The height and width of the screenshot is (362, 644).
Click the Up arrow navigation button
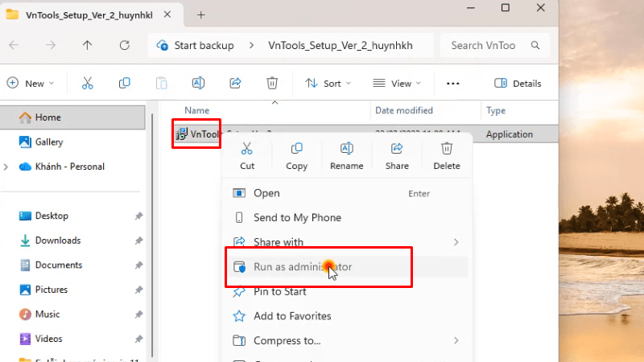click(x=88, y=45)
